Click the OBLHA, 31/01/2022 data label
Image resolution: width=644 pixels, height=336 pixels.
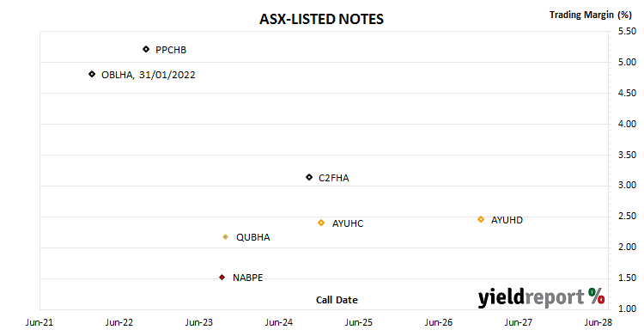pyautogui.click(x=149, y=75)
